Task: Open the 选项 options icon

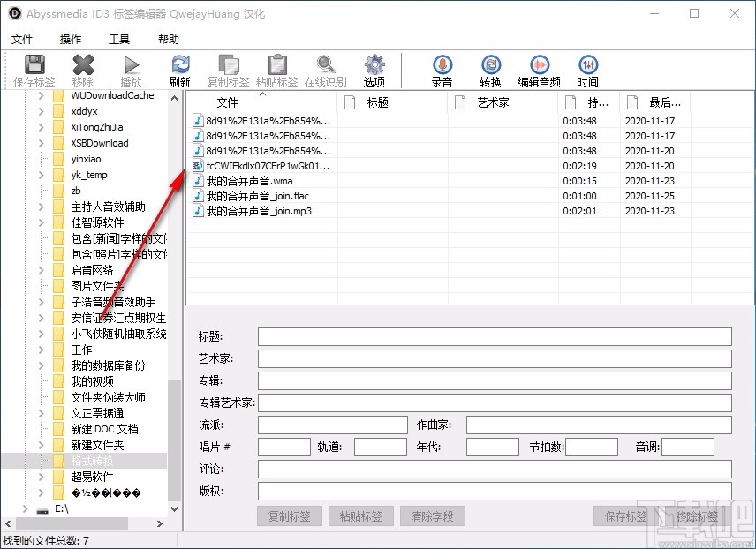Action: 374,69
